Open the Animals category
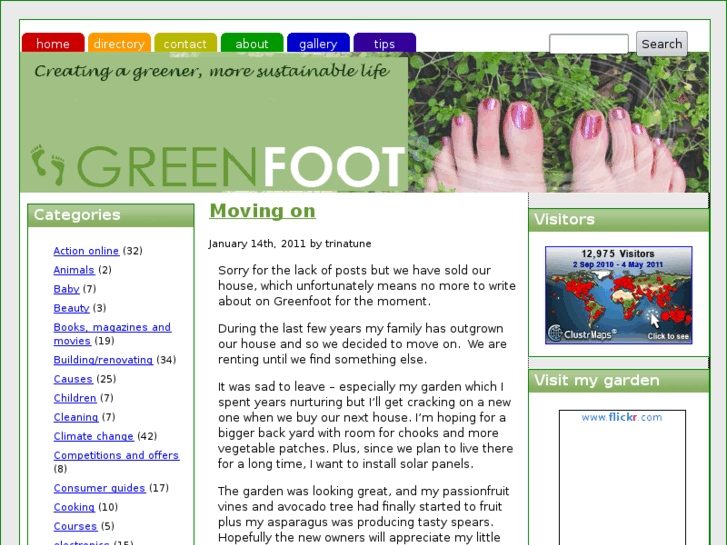 coord(74,269)
